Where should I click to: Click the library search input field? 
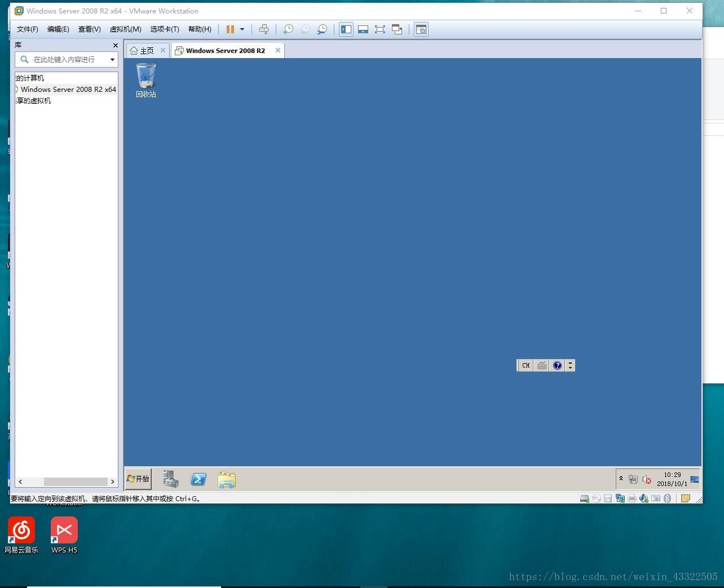pos(63,59)
